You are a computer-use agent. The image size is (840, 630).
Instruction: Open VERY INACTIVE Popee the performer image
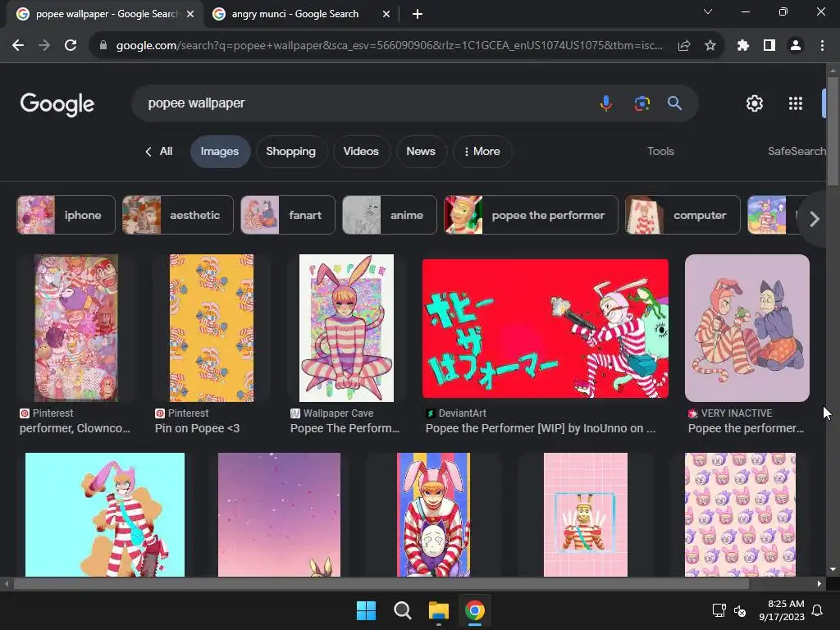[747, 328]
